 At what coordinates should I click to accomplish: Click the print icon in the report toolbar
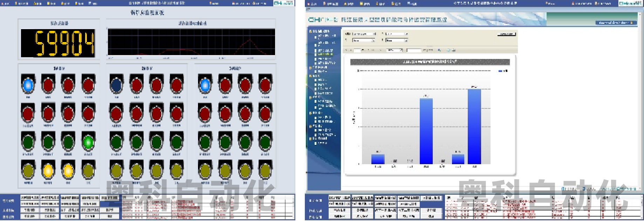click(454, 50)
